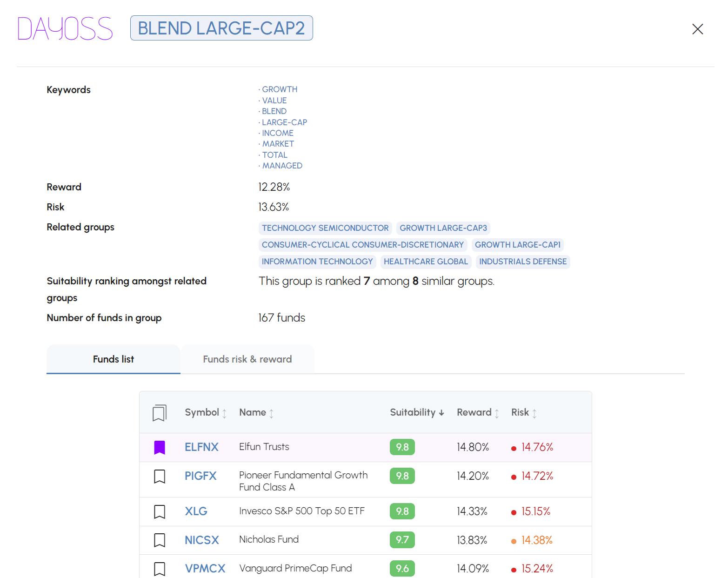Bookmark the Nicholas Fund row
This screenshot has height=578, width=728.
(160, 540)
